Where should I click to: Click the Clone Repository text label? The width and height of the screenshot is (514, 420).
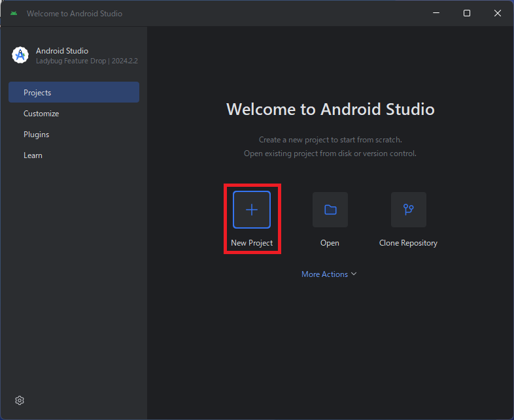pyautogui.click(x=408, y=243)
